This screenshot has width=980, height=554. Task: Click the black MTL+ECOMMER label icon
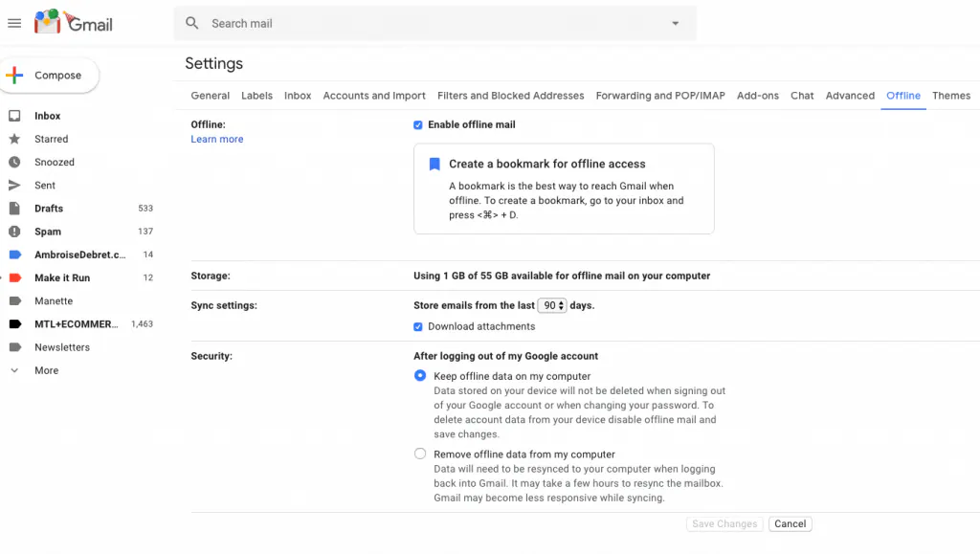tap(15, 323)
